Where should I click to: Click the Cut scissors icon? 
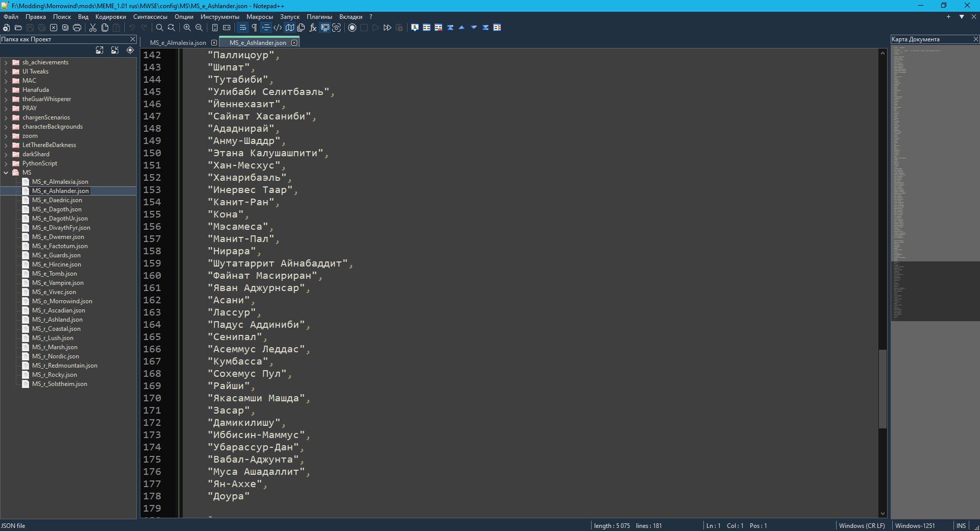pos(93,28)
